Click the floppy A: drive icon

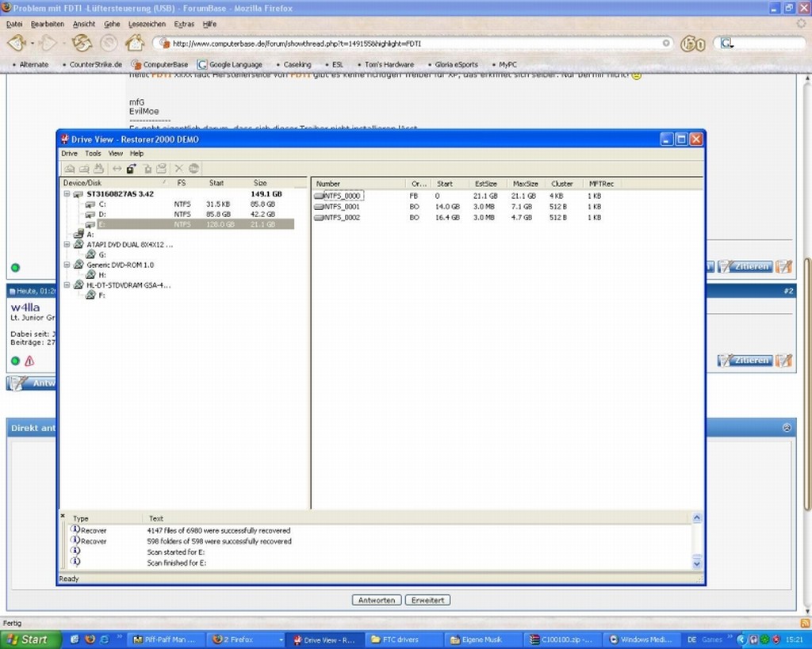click(79, 234)
